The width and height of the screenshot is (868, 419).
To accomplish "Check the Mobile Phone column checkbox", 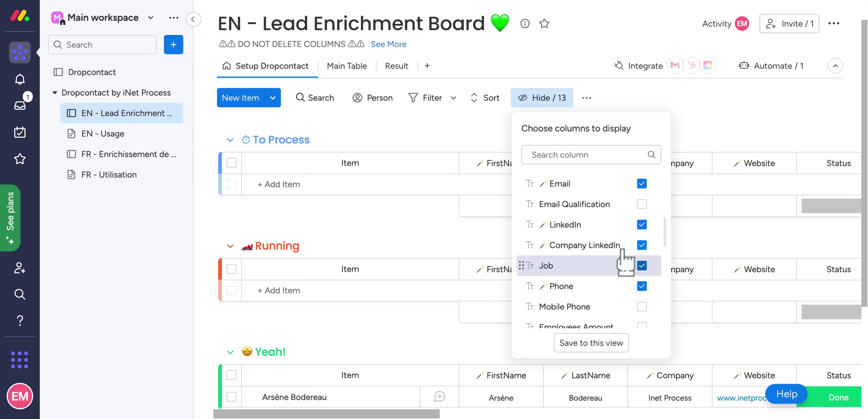I will [642, 307].
